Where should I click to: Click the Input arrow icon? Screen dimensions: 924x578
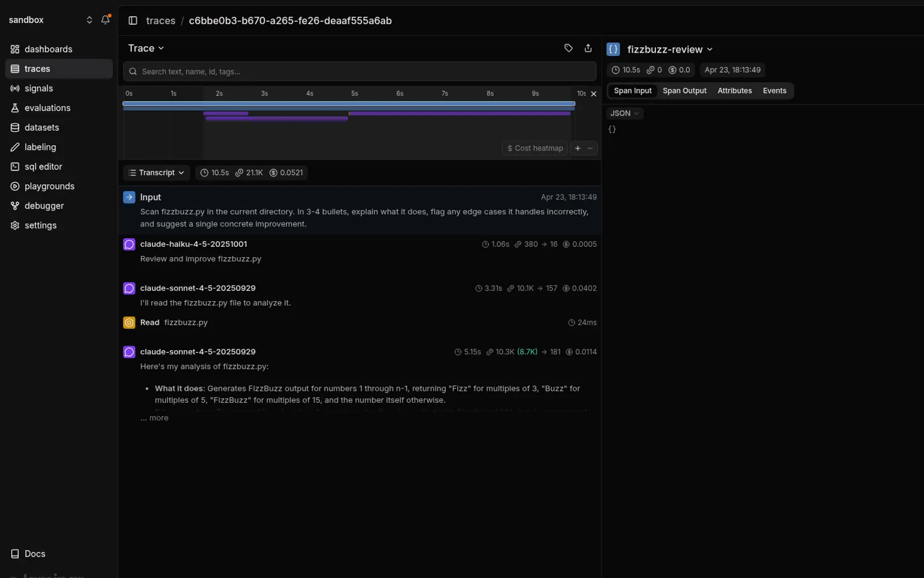pos(129,197)
